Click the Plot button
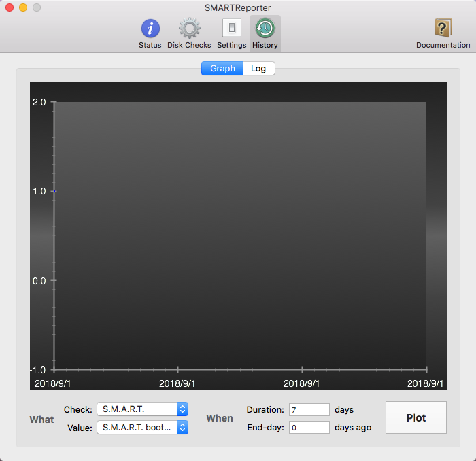The width and height of the screenshot is (476, 461). click(416, 417)
